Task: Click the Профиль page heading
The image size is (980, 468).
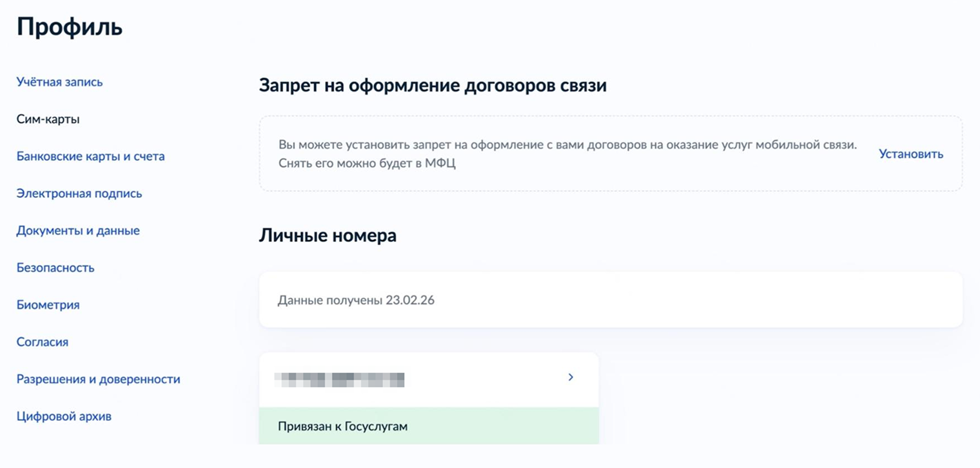Action: coord(70,27)
